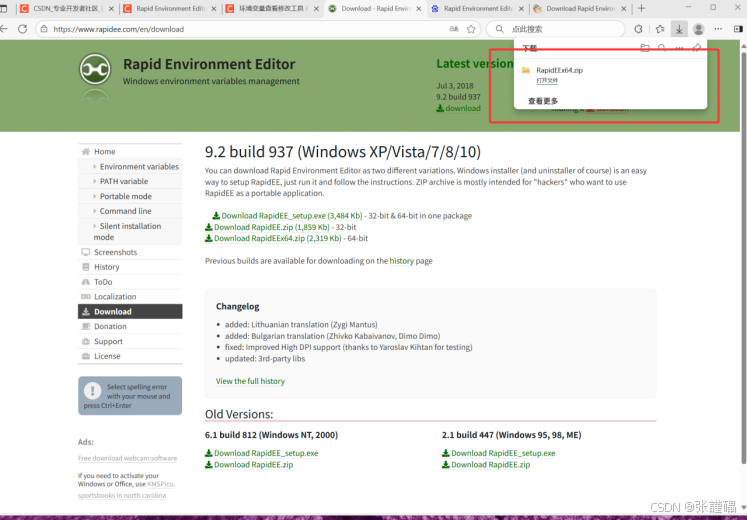Open downloads folder icon in popup
Viewport: 747px width, 520px height.
645,48
